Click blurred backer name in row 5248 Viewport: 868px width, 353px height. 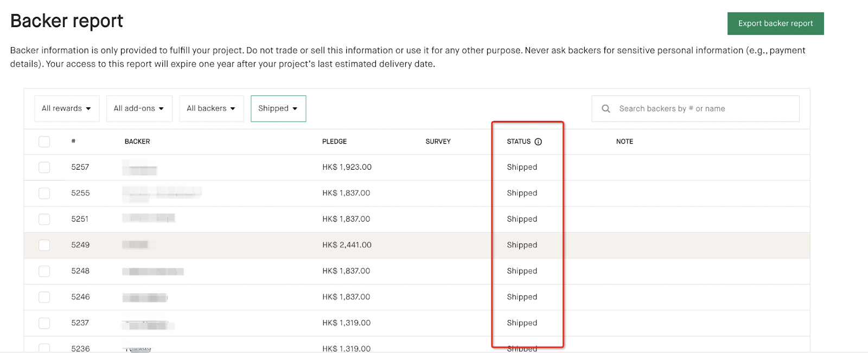153,271
